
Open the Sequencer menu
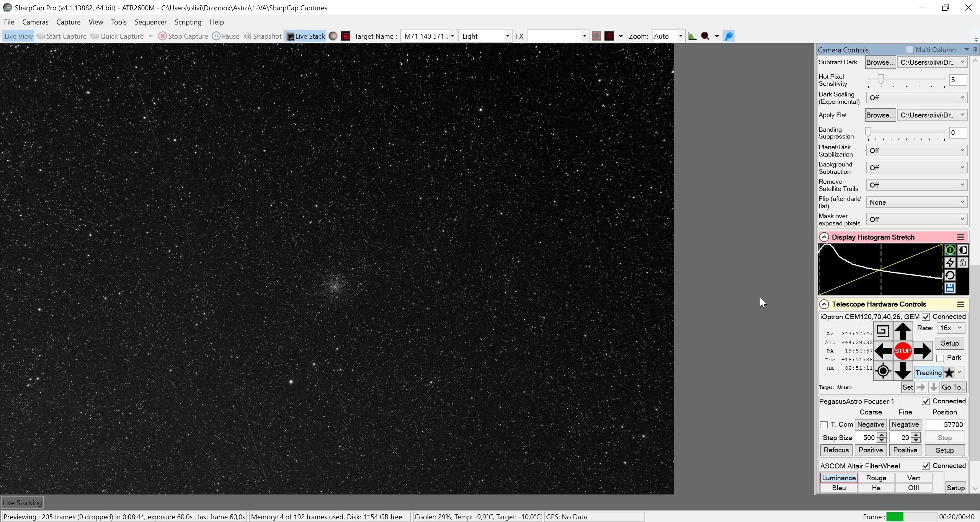pos(150,22)
